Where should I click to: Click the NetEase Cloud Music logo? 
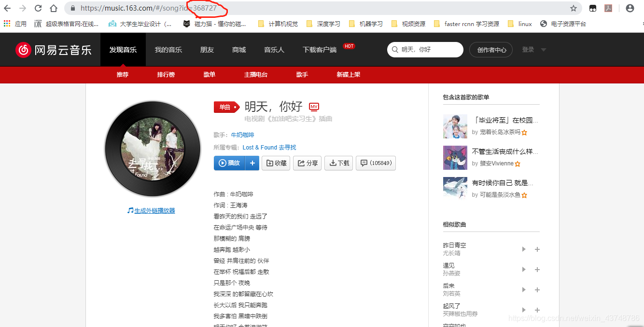click(53, 50)
